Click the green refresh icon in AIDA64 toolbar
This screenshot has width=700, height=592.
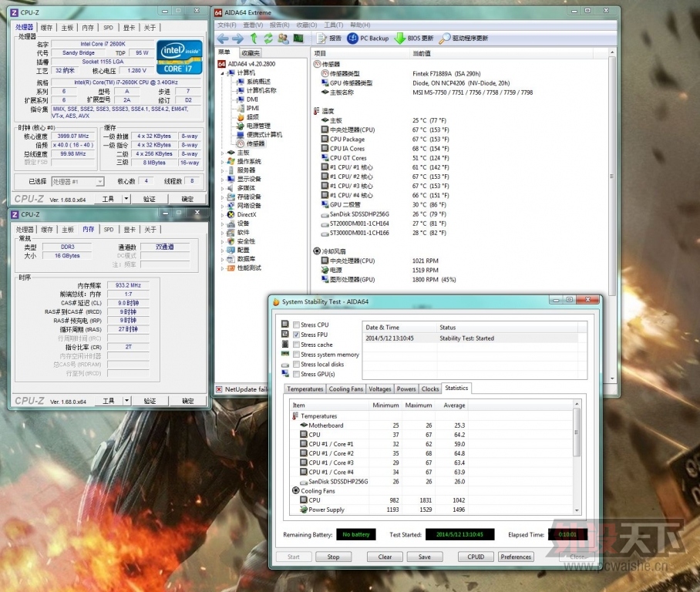[268, 39]
